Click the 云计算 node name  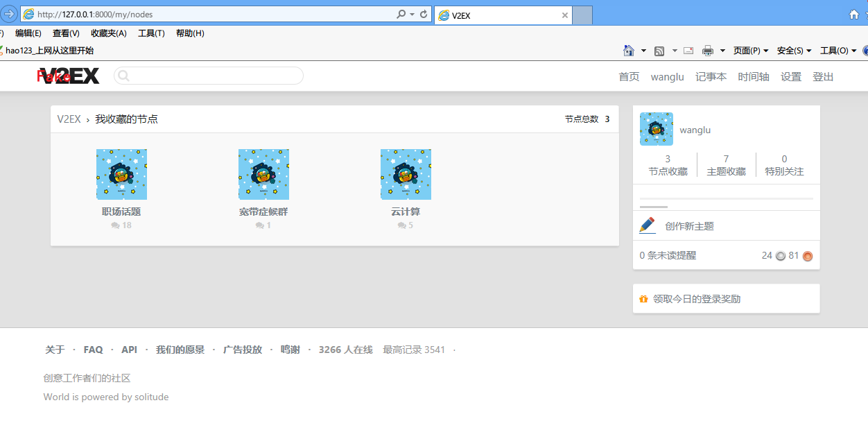click(406, 212)
